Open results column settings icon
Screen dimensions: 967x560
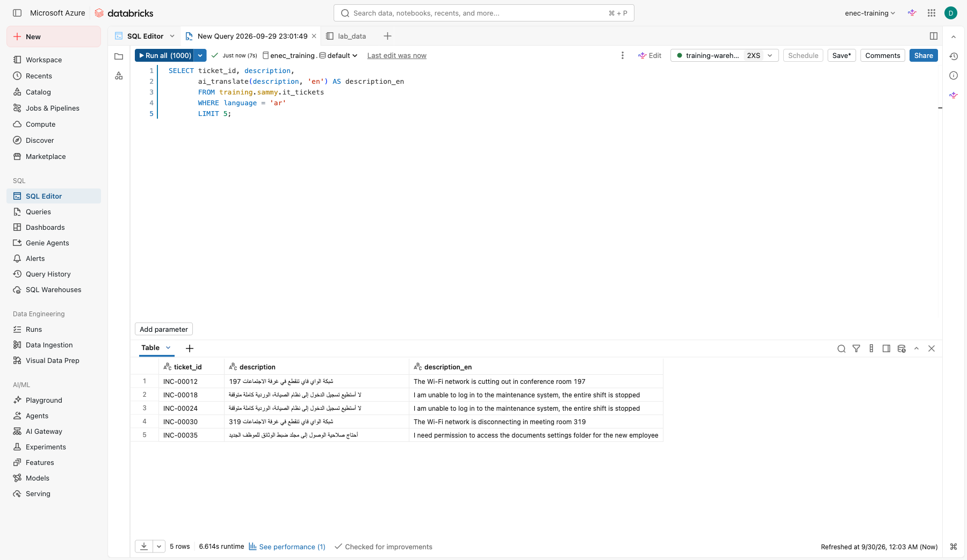tap(871, 348)
